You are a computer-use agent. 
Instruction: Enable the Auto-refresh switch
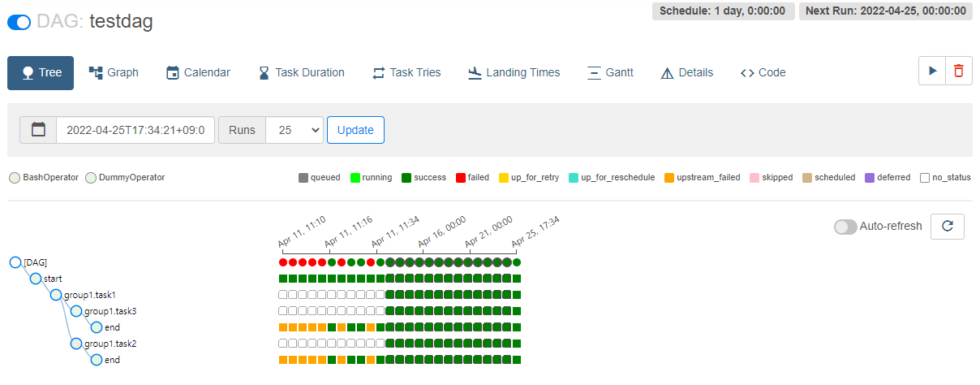(845, 227)
